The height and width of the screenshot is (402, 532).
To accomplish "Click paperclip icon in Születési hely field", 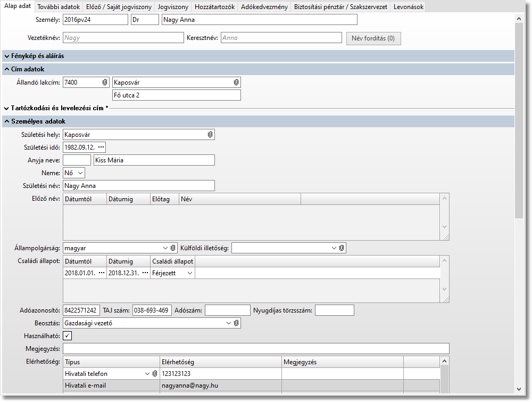I will pyautogui.click(x=210, y=135).
